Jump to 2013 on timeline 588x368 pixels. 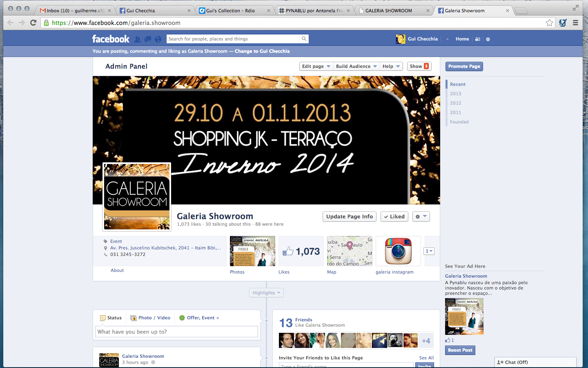(x=455, y=94)
